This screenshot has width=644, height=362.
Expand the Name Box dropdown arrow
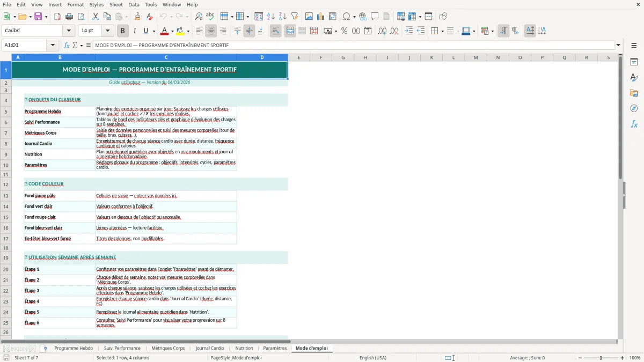pyautogui.click(x=53, y=45)
